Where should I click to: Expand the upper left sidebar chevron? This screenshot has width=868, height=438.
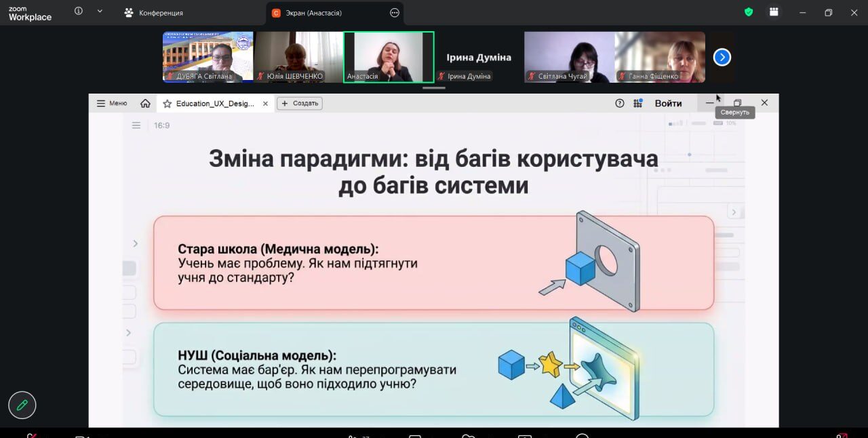click(x=135, y=243)
